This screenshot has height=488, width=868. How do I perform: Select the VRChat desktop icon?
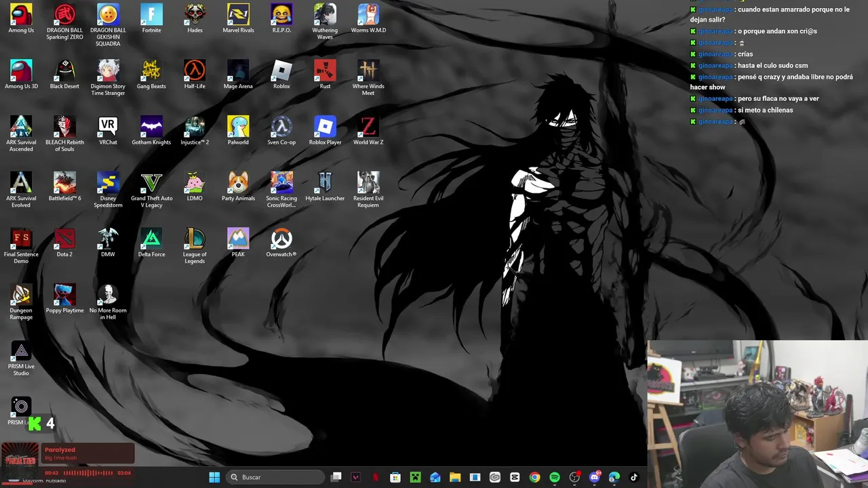[108, 131]
